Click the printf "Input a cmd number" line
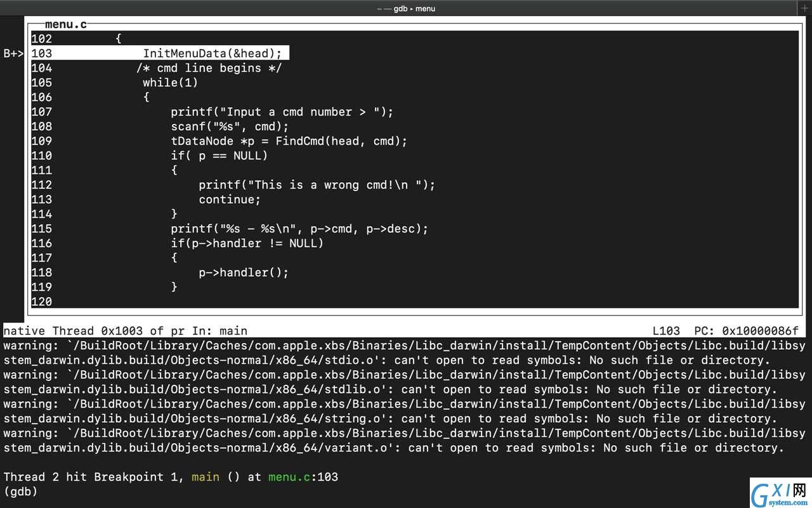The image size is (812, 508). (x=282, y=112)
